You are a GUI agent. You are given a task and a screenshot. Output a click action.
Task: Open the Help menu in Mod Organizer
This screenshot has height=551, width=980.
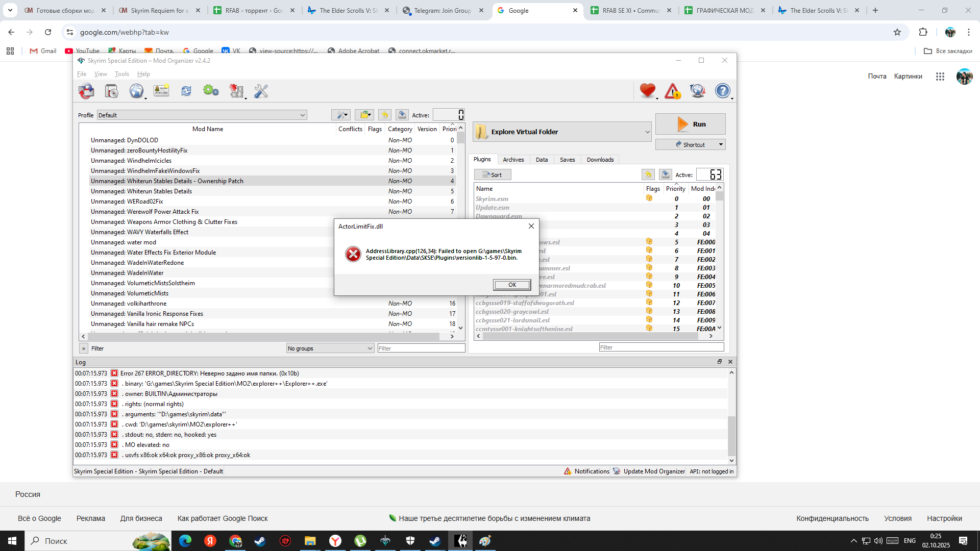pyautogui.click(x=143, y=74)
